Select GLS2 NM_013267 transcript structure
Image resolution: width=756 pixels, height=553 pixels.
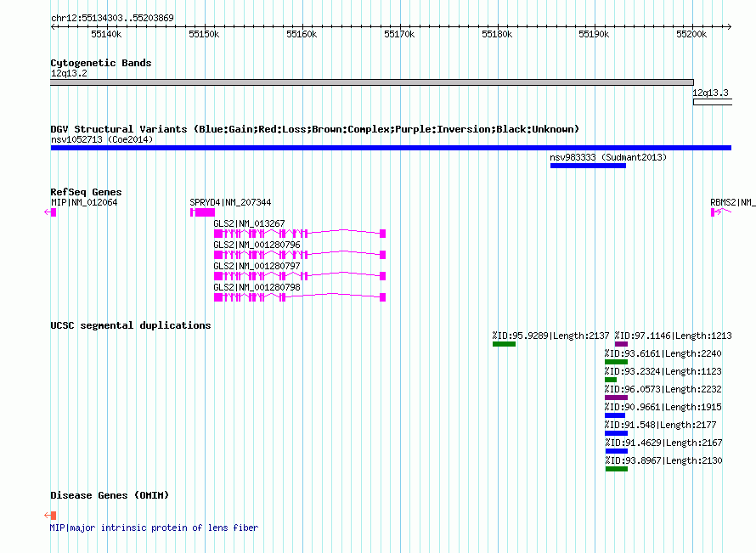(299, 234)
